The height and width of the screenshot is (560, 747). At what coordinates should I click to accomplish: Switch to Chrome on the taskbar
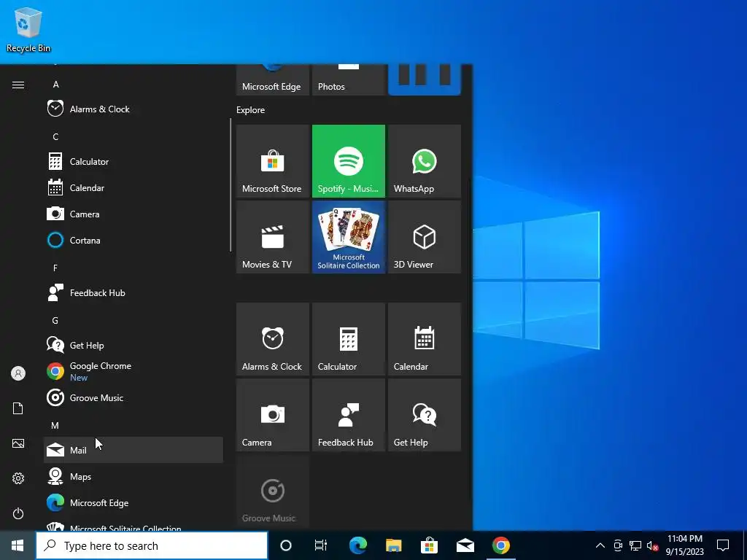pyautogui.click(x=500, y=545)
